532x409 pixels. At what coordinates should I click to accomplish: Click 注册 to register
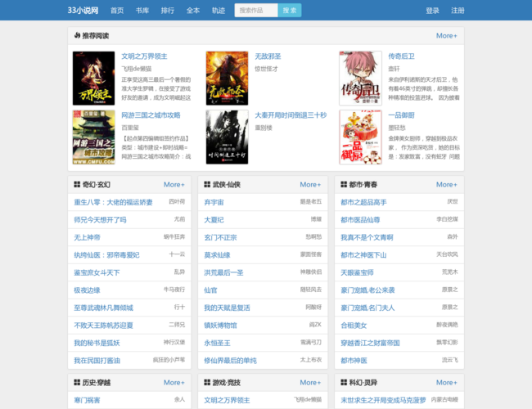coord(458,11)
